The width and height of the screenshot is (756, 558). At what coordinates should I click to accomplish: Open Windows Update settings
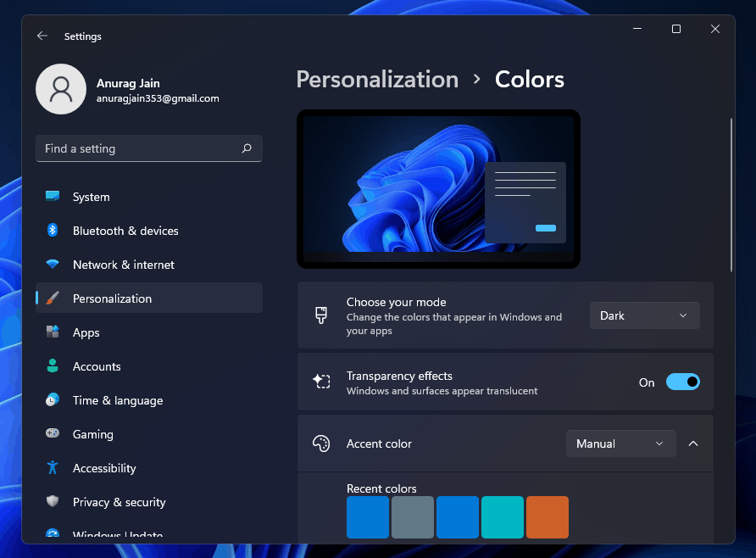click(x=149, y=533)
